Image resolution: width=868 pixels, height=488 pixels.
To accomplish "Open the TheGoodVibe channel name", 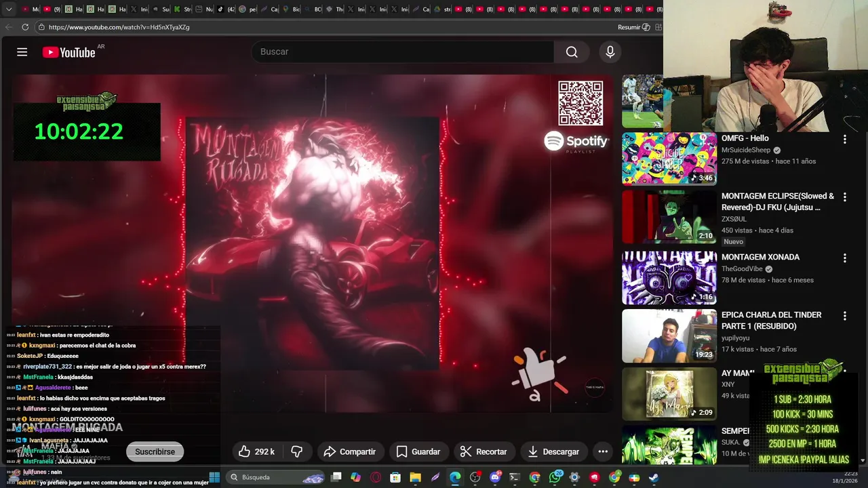I will point(742,269).
